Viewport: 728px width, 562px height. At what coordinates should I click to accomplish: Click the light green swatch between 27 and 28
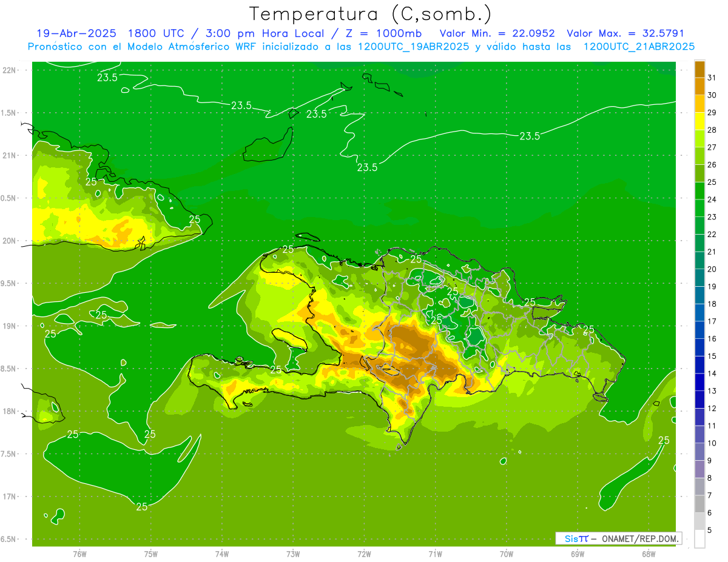click(x=699, y=139)
